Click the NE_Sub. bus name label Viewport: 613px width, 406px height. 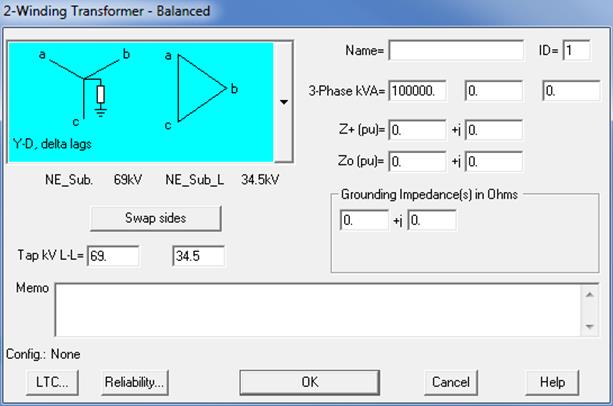pyautogui.click(x=69, y=180)
